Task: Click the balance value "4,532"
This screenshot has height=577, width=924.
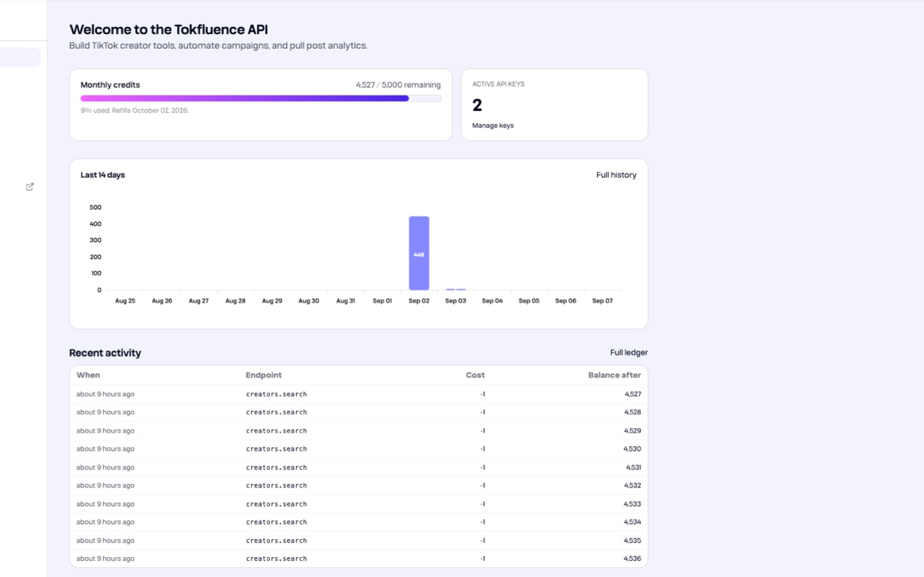Action: [x=633, y=486]
